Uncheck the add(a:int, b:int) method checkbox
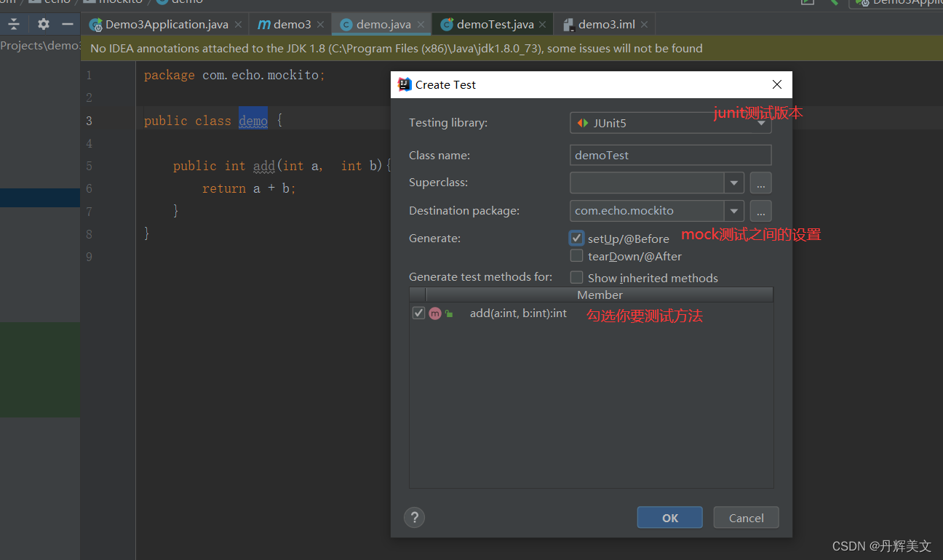This screenshot has height=560, width=943. tap(418, 313)
